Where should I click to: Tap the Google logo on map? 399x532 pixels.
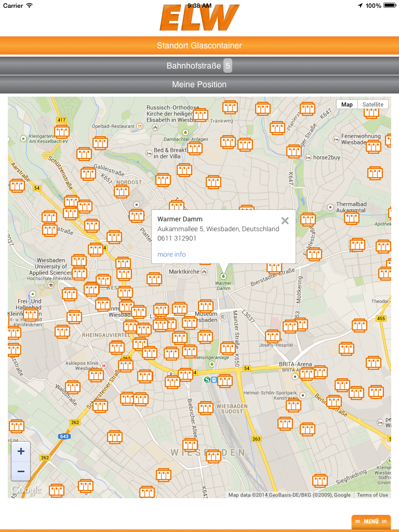point(26,490)
